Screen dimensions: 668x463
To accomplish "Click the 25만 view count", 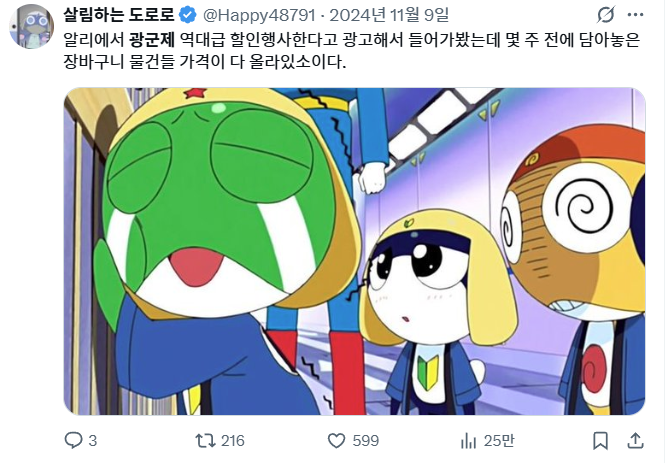I will (499, 440).
